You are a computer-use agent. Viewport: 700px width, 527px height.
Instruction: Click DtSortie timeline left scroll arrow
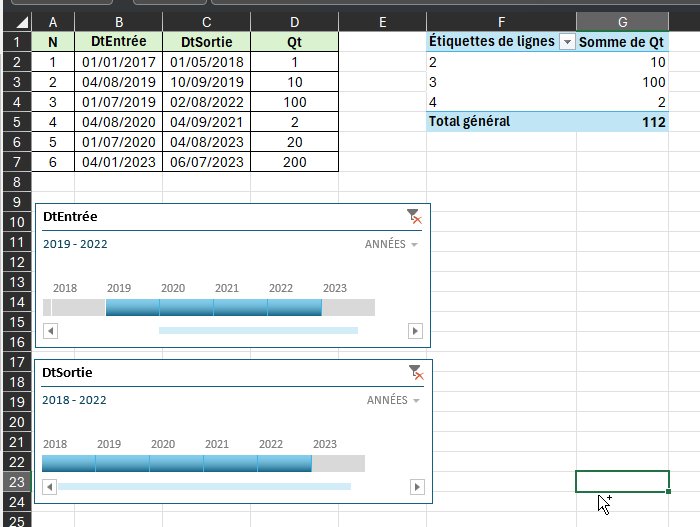pyautogui.click(x=50, y=487)
